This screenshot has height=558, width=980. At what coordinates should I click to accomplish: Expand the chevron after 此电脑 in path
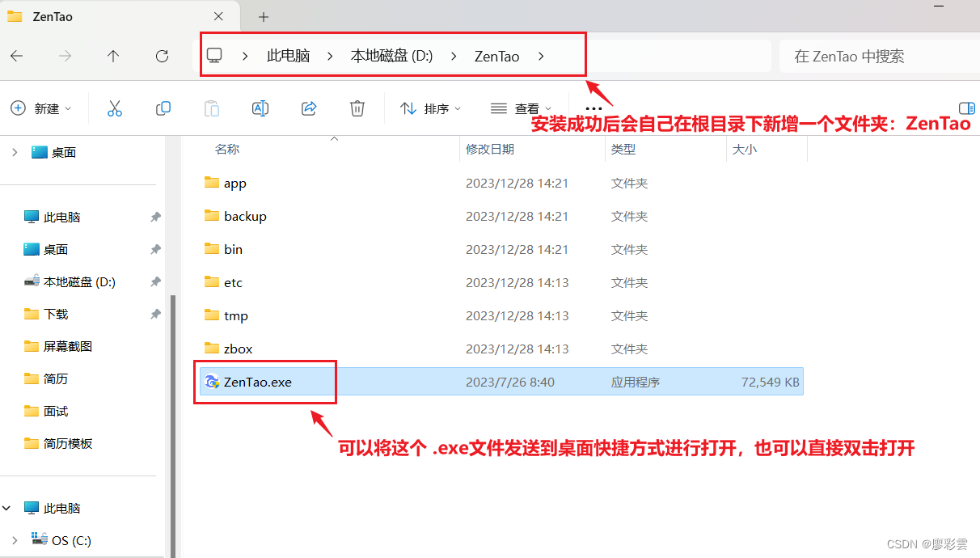[x=330, y=56]
